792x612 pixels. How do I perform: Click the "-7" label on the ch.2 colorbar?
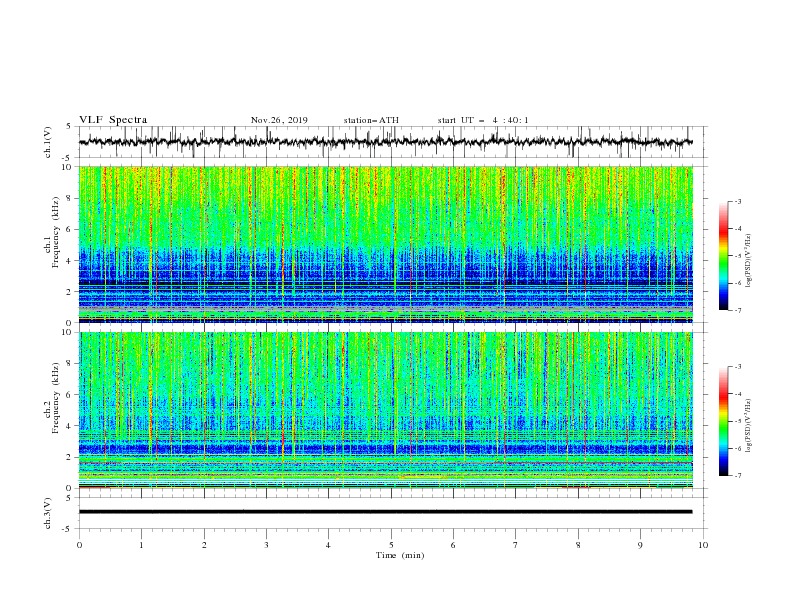pos(737,476)
